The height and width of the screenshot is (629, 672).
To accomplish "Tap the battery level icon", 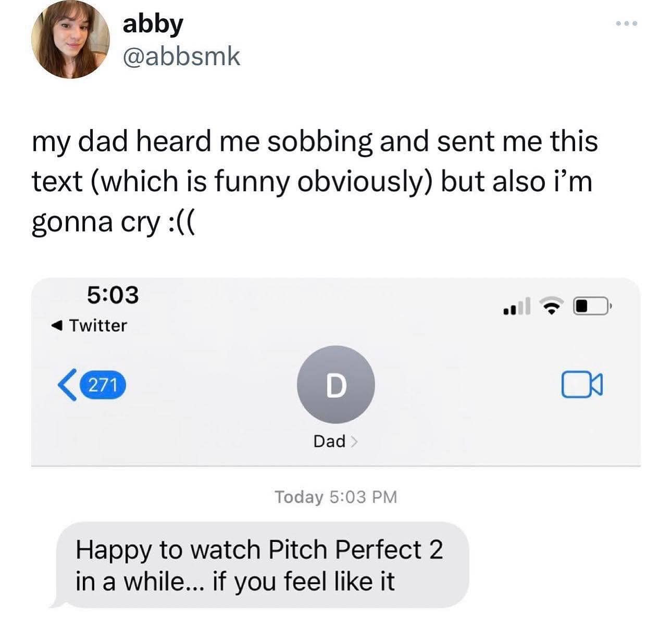I will pyautogui.click(x=591, y=306).
